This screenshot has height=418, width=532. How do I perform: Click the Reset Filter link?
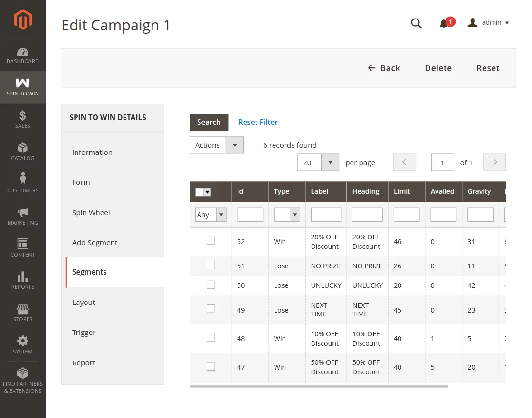258,122
